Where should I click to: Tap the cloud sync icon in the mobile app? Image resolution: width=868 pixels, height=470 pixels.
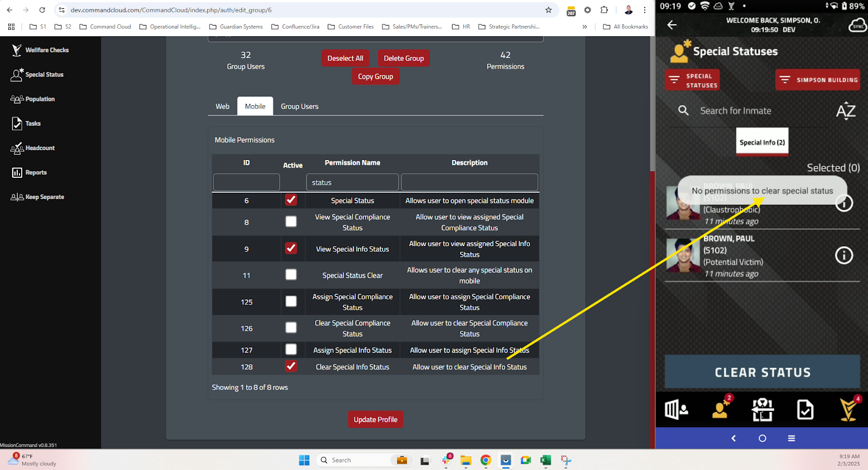tap(857, 25)
